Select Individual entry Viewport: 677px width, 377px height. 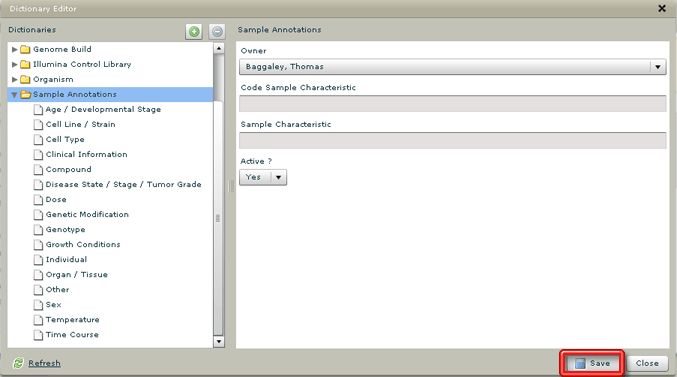(66, 260)
